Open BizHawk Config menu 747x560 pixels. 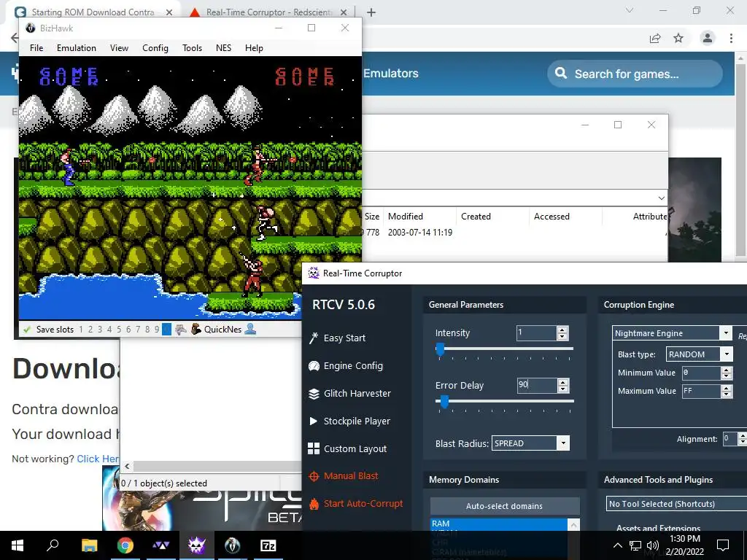coord(155,47)
